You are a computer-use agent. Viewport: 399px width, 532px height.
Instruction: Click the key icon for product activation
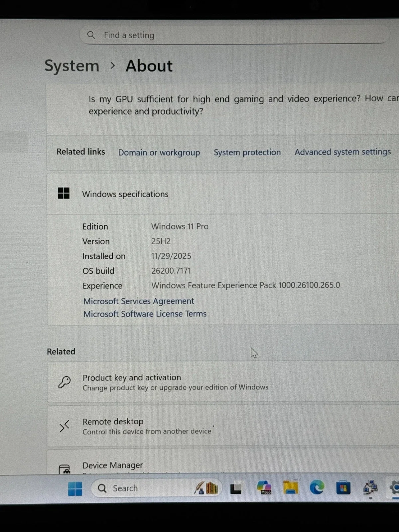64,382
